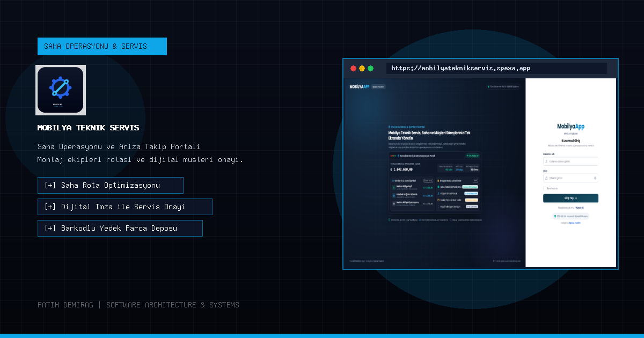
Task: Click the Canlı Akış button
Action: tap(428, 180)
